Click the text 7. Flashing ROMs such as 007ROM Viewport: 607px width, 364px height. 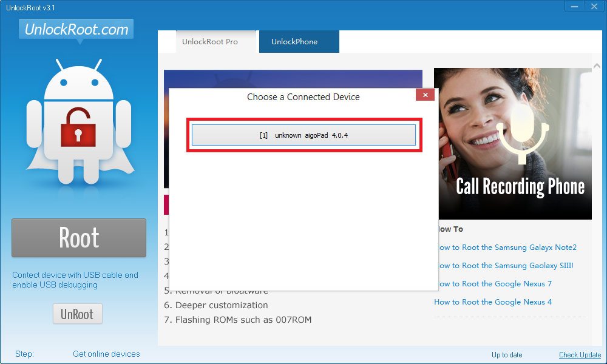pyautogui.click(x=238, y=320)
